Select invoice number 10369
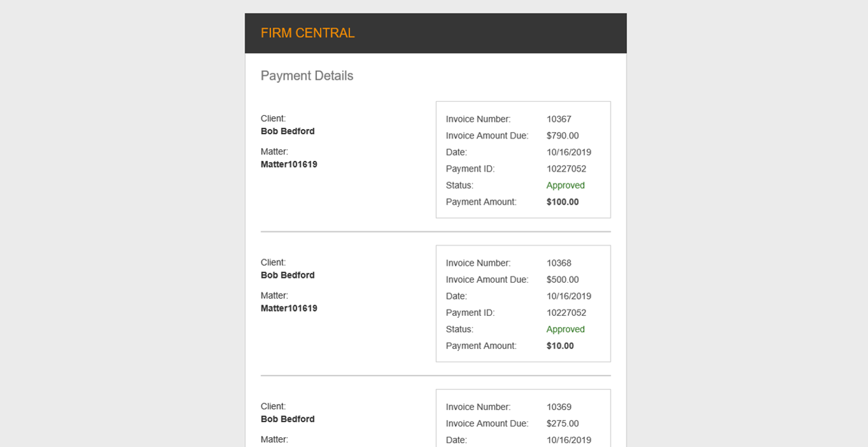Viewport: 868px width, 447px height. pos(558,407)
